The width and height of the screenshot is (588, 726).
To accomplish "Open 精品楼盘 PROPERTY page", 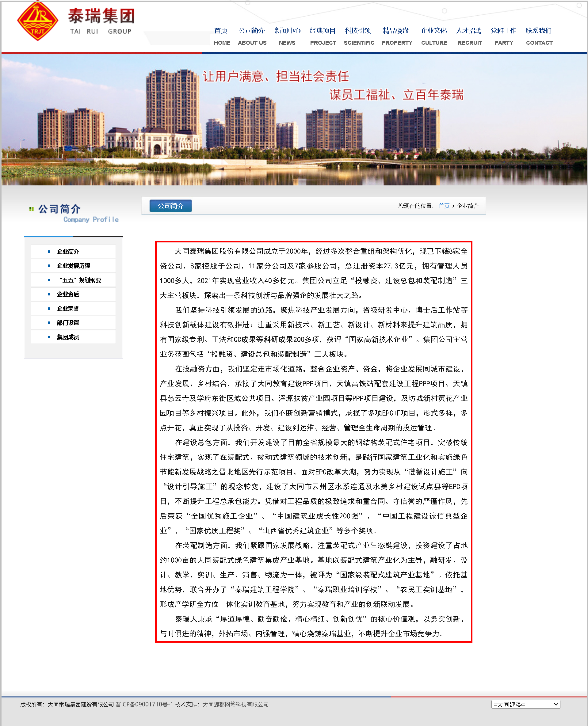I will pyautogui.click(x=397, y=36).
